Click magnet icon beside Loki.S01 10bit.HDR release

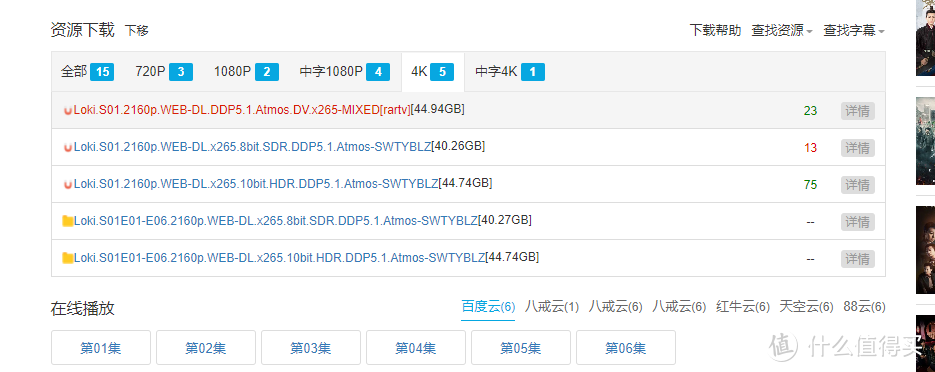67,184
